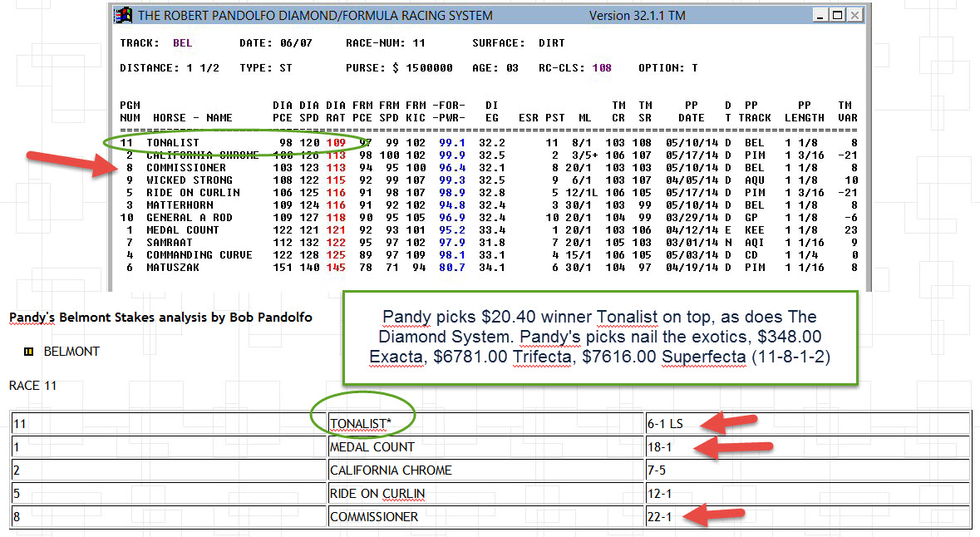Click California Chrome's morning line 3/5+
The image size is (980, 537).
pyautogui.click(x=584, y=155)
